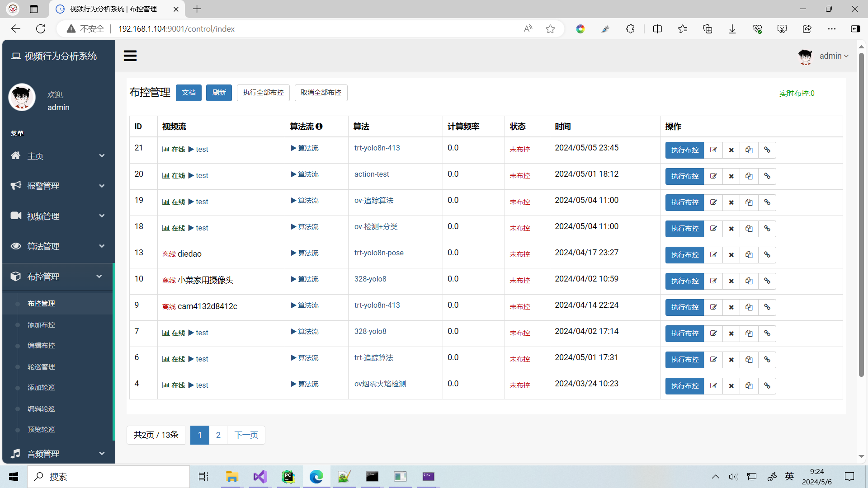Viewport: 868px width, 488px height.
Task: Click 下一页 pagination link
Action: pyautogui.click(x=246, y=435)
